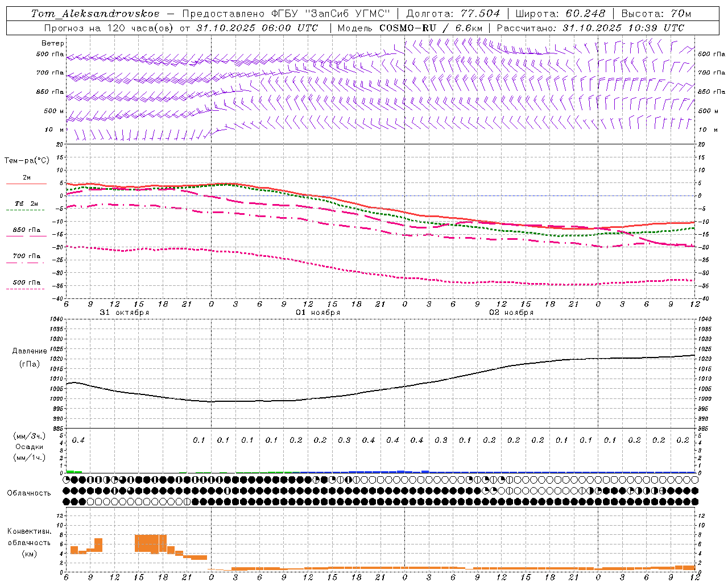Viewport: 728px width, 582px height.
Task: Click the 'Td 2м' dew point legend entry
Action: click(x=26, y=203)
